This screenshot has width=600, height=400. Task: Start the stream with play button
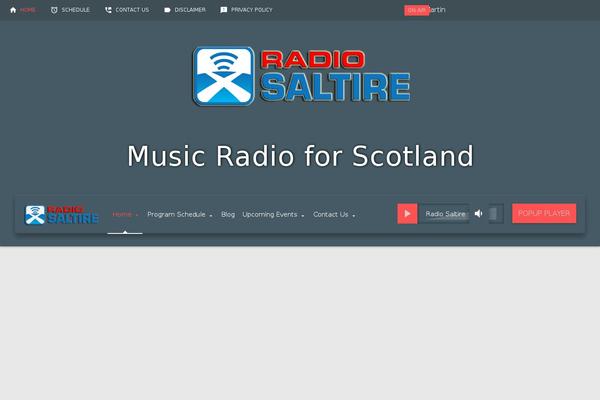pyautogui.click(x=407, y=214)
